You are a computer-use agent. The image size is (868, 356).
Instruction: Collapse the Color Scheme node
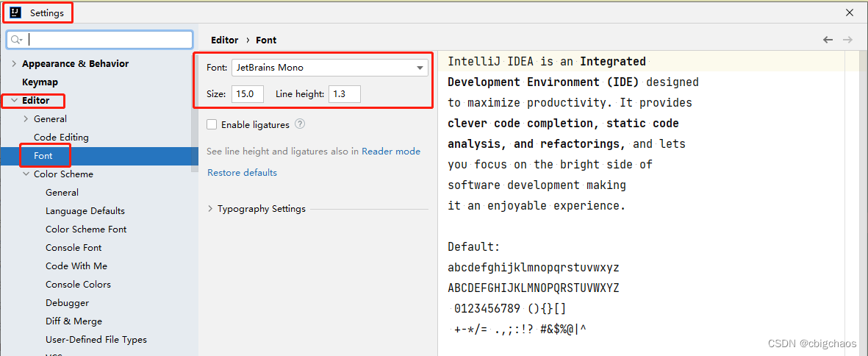[26, 174]
